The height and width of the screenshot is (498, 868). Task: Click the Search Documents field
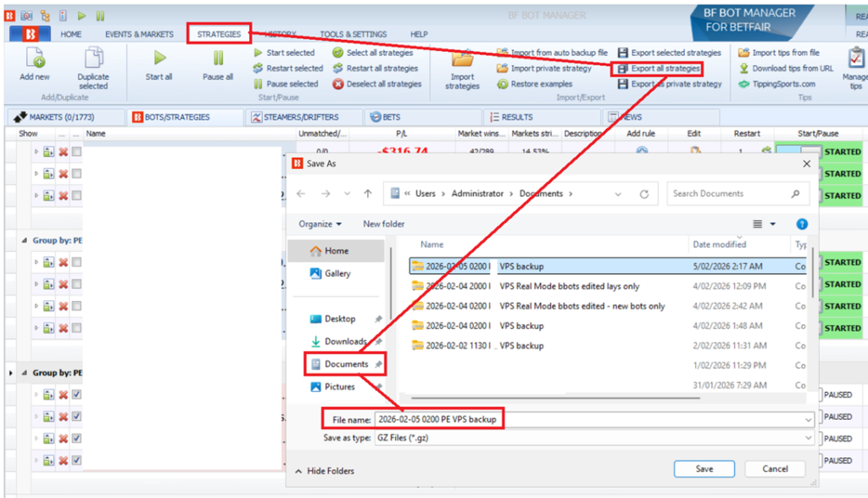[x=729, y=193]
